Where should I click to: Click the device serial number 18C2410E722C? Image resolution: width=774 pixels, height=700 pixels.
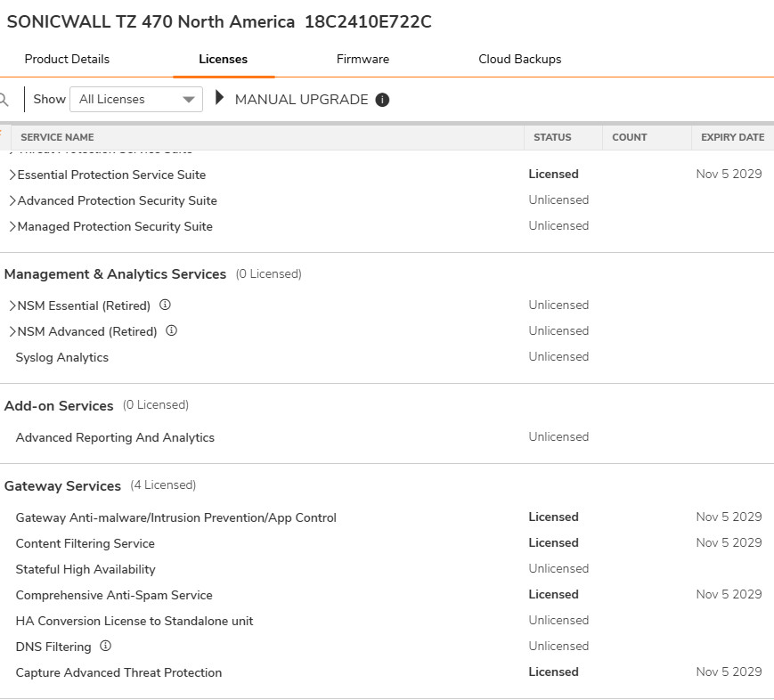tap(368, 21)
